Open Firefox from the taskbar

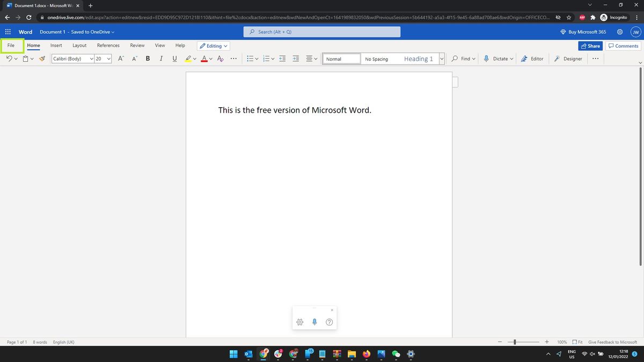pos(367,354)
